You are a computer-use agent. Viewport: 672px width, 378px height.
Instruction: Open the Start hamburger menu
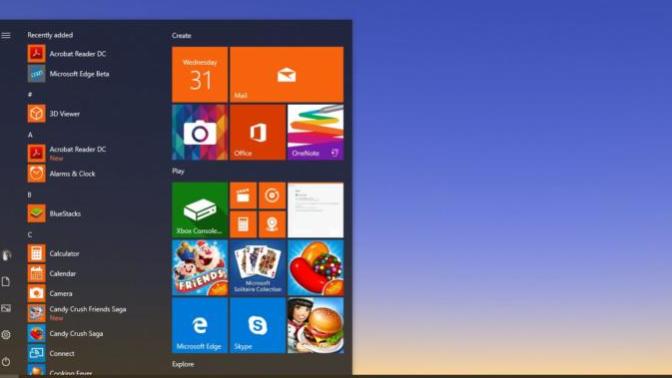click(x=6, y=36)
